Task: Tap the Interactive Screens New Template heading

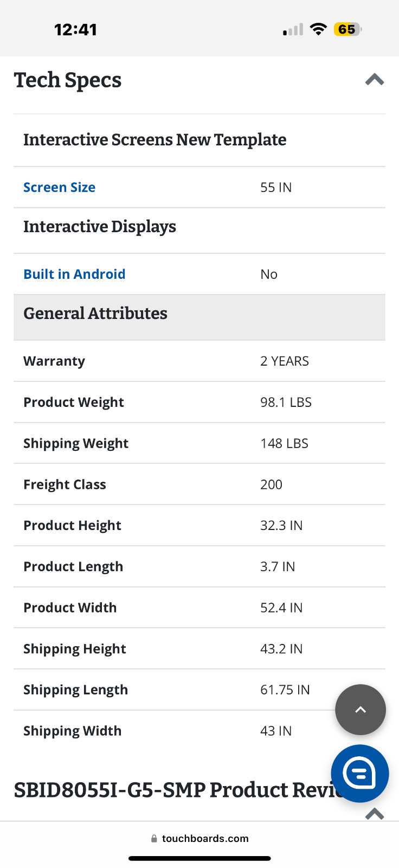Action: (155, 140)
